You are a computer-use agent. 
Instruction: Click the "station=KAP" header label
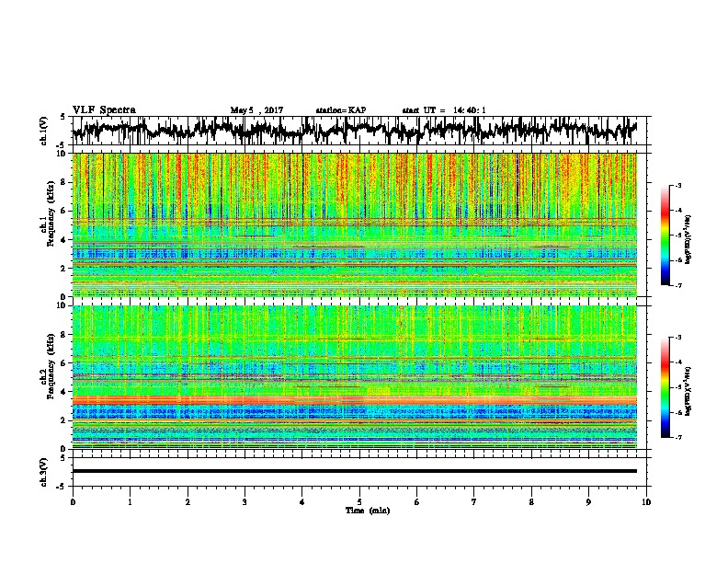pos(341,110)
